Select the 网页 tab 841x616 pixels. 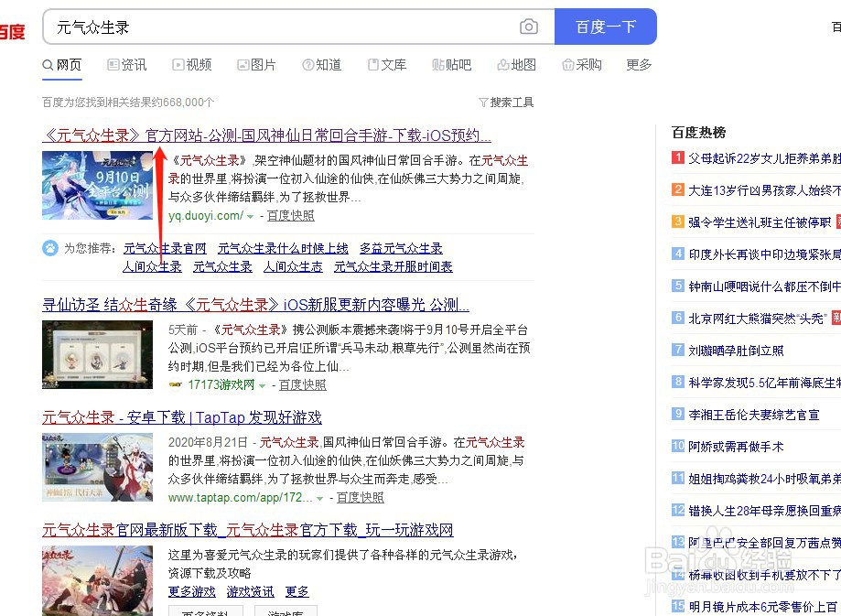pyautogui.click(x=61, y=65)
